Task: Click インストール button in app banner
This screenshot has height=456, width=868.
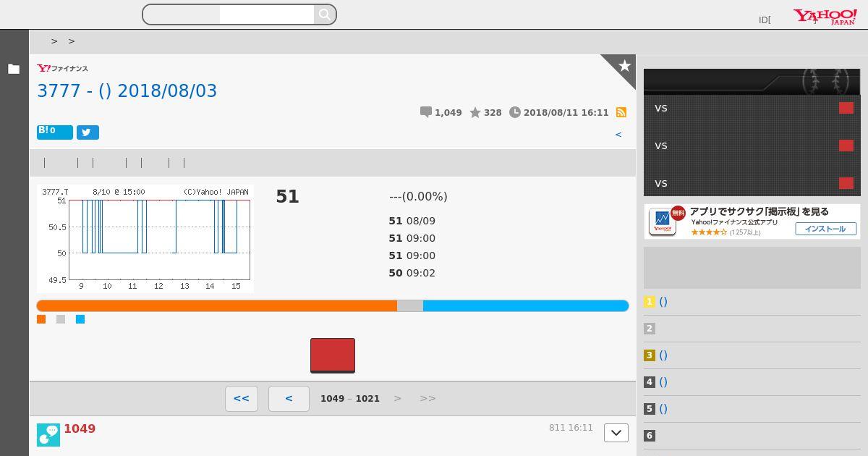Action: 826,229
